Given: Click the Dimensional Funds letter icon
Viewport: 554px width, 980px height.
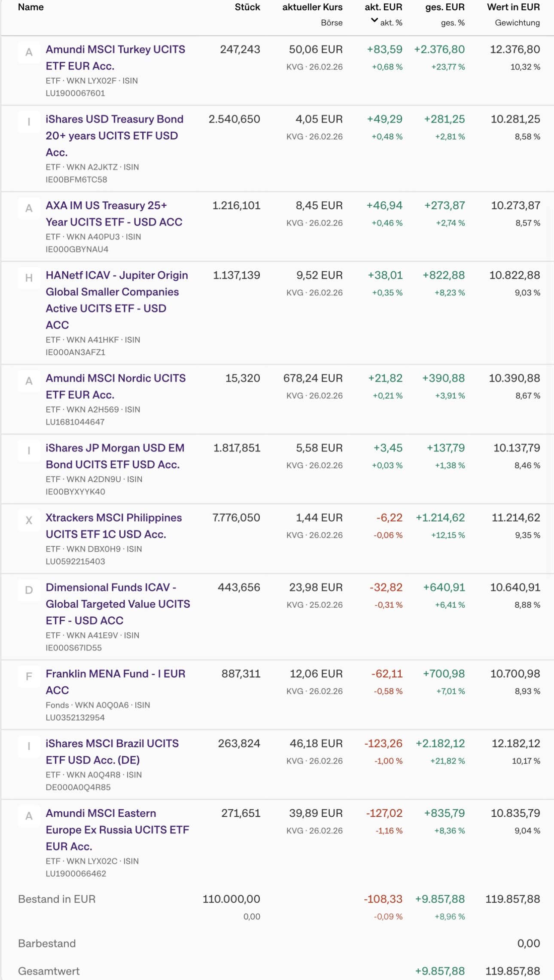Looking at the screenshot, I should tap(29, 590).
